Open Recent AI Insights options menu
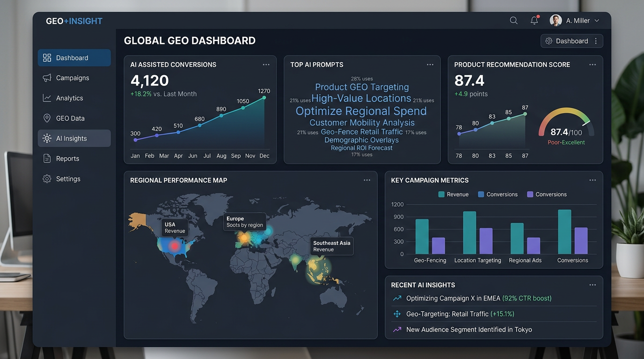Image resolution: width=644 pixels, height=359 pixels. click(x=593, y=285)
